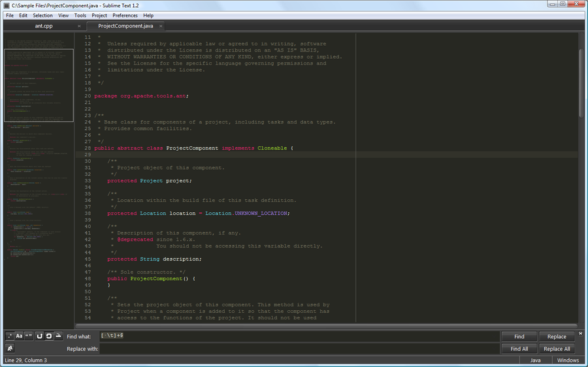588x367 pixels.
Task: Toggle case sensitive Aa option
Action: pos(19,336)
